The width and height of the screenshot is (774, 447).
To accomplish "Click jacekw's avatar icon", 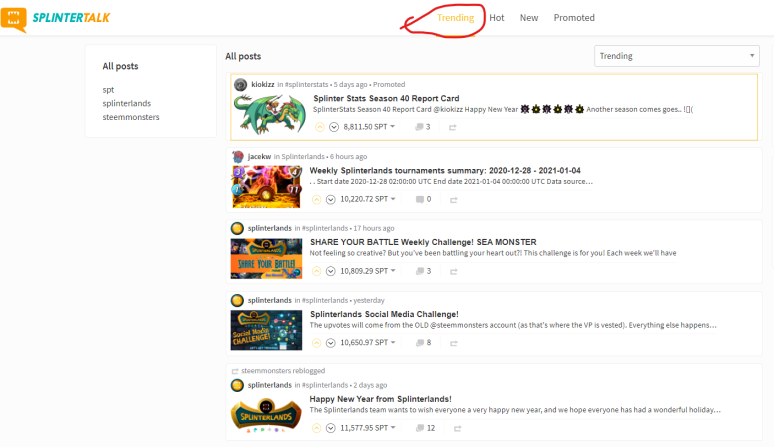I will pyautogui.click(x=238, y=156).
